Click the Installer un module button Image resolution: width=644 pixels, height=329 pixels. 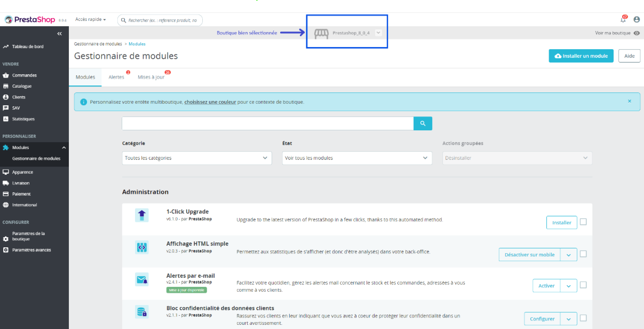[x=581, y=56]
